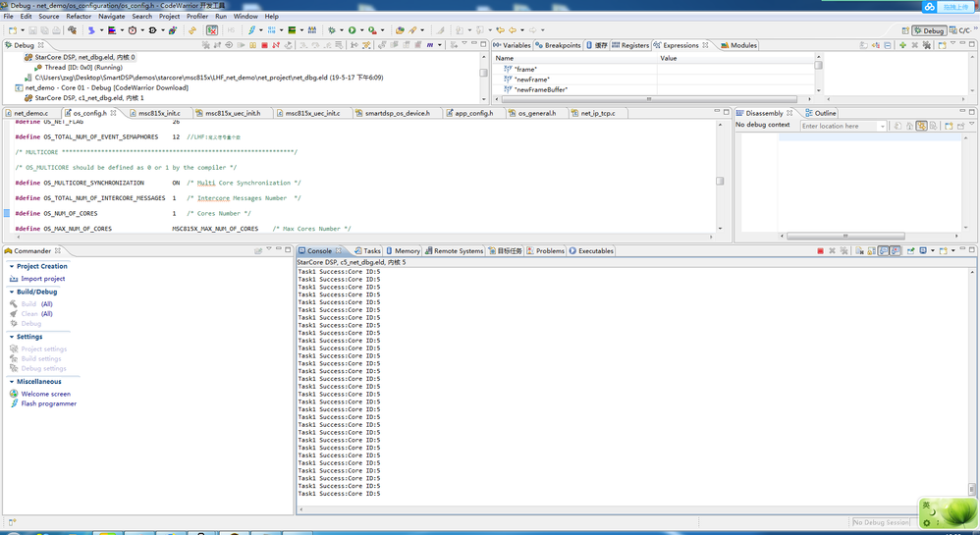The image size is (980, 535).
Task: Click the Debug bug icon in main toolbar
Action: (x=332, y=30)
